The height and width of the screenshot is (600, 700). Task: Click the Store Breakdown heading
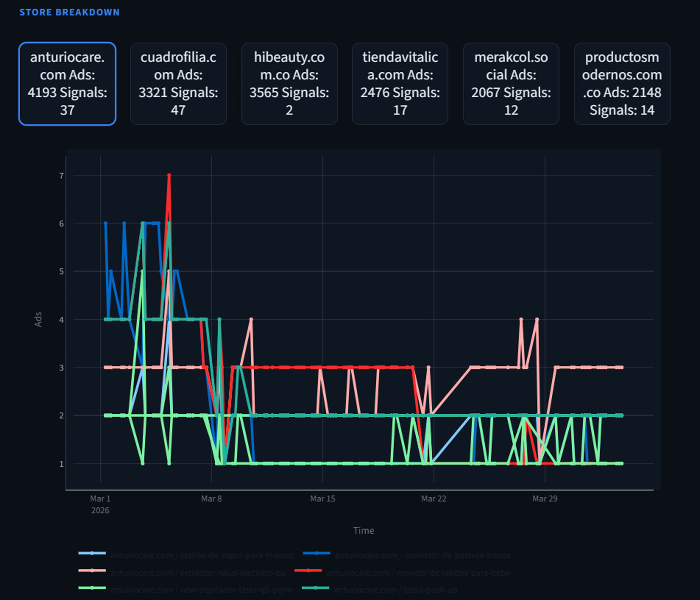pyautogui.click(x=69, y=12)
